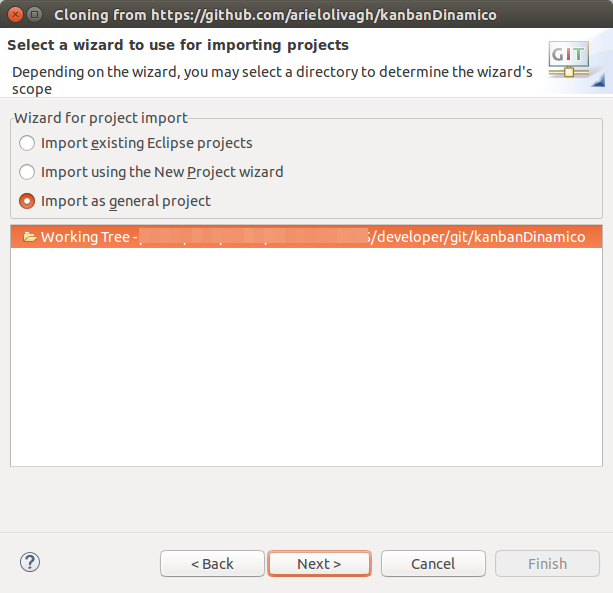
Task: Proceed with the Next button
Action: click(x=319, y=564)
